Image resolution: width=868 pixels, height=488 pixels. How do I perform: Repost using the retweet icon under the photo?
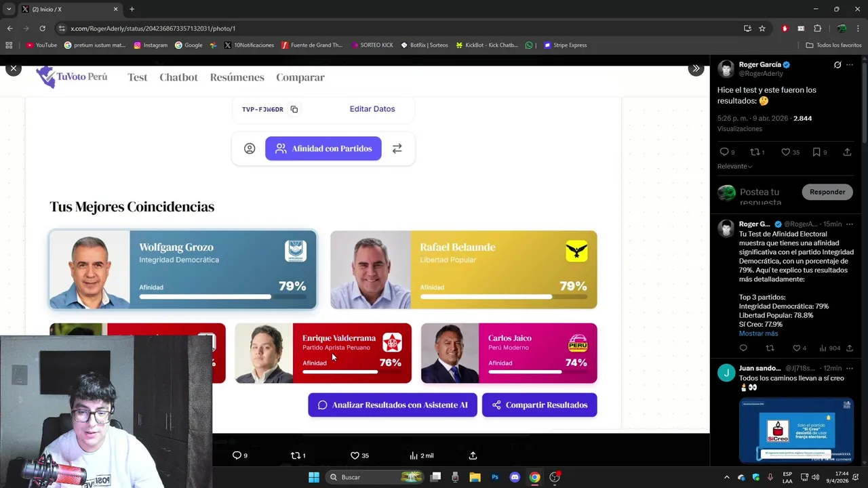point(295,455)
